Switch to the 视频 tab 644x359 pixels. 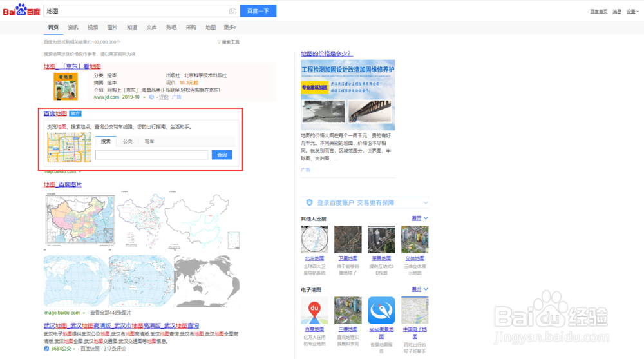coord(93,27)
